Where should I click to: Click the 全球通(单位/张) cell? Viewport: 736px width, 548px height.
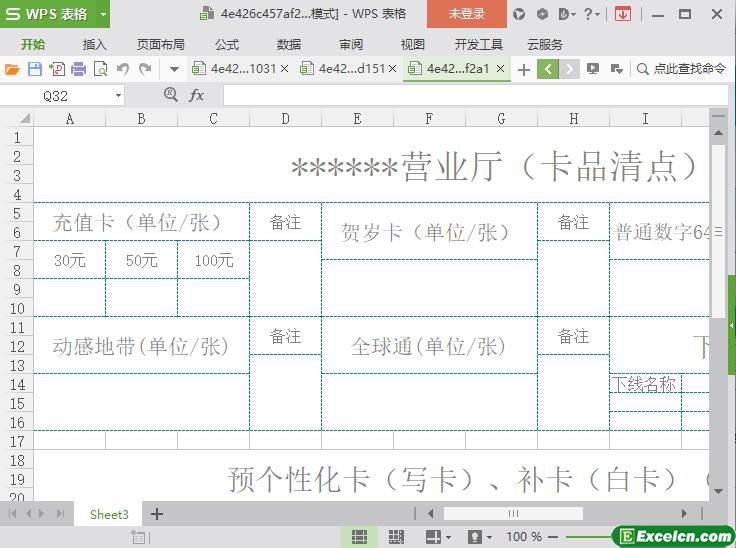click(x=429, y=346)
